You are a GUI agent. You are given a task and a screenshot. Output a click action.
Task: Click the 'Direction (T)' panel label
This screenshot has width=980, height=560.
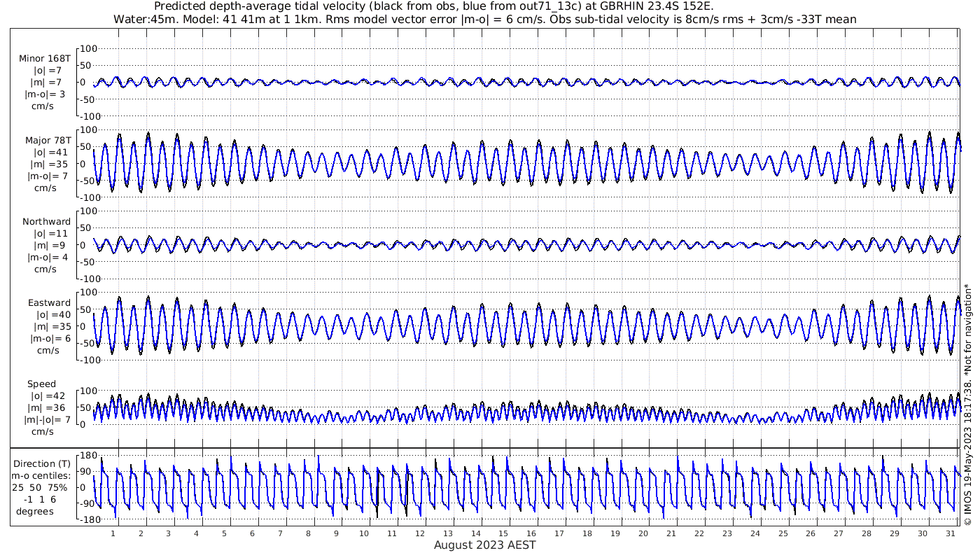[42, 463]
